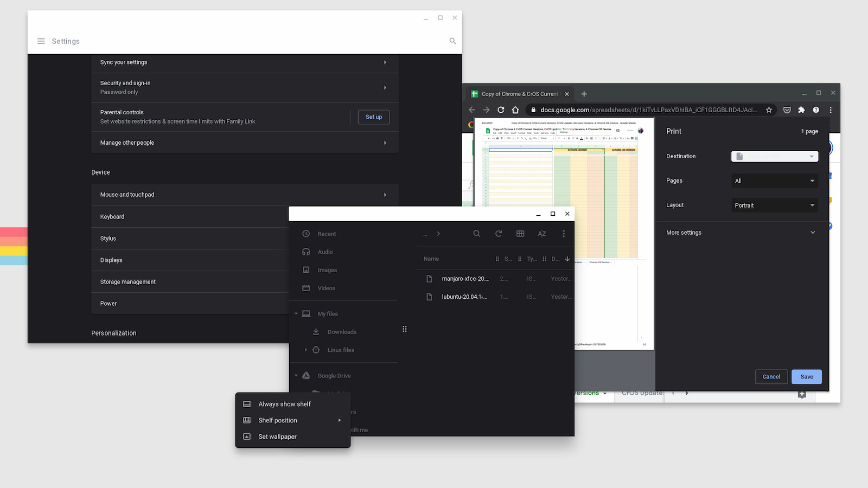Image resolution: width=868 pixels, height=488 pixels.
Task: Bookmark page with star icon
Action: pos(769,110)
